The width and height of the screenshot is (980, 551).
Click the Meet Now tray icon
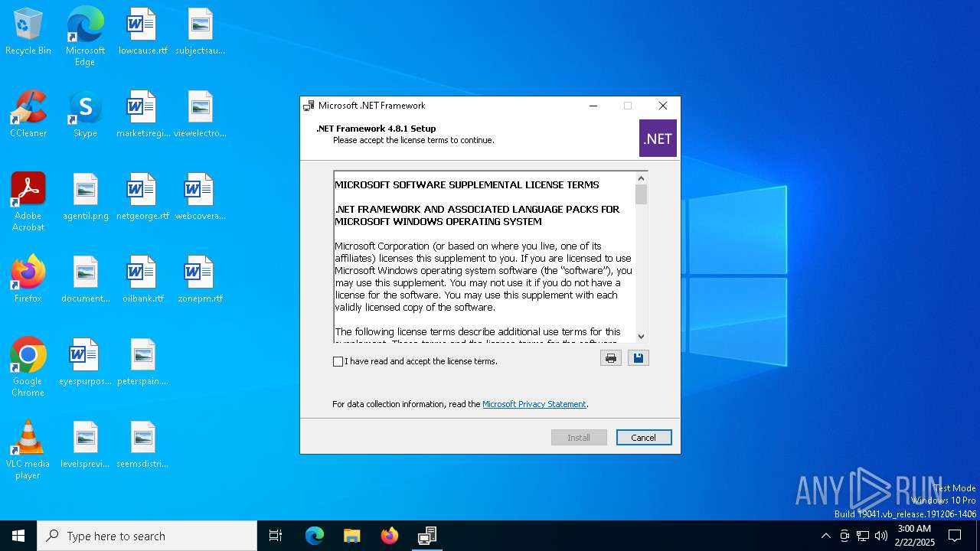tap(844, 536)
